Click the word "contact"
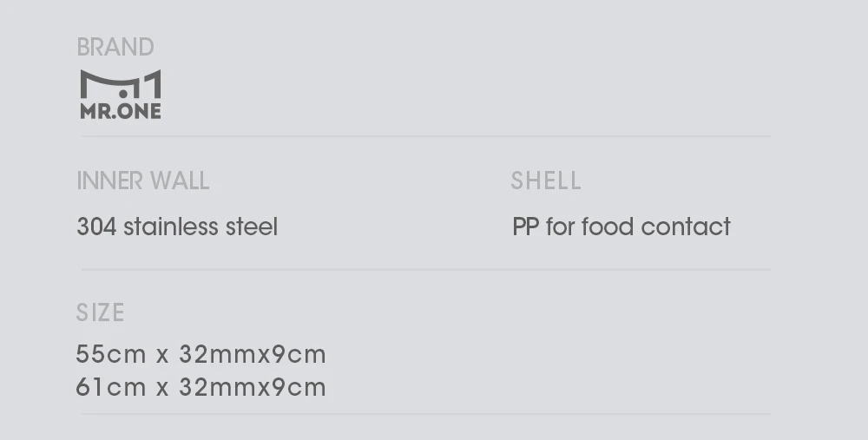Image resolution: width=868 pixels, height=440 pixels. pyautogui.click(x=686, y=227)
